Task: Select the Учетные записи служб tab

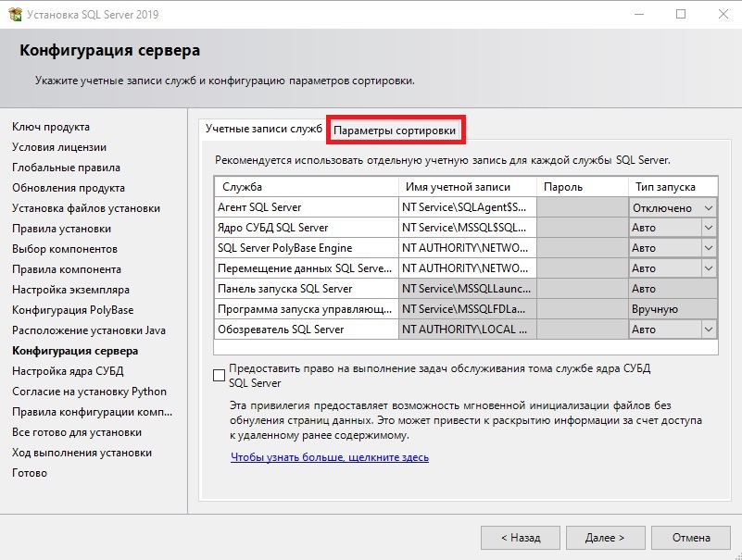Action: click(x=264, y=129)
